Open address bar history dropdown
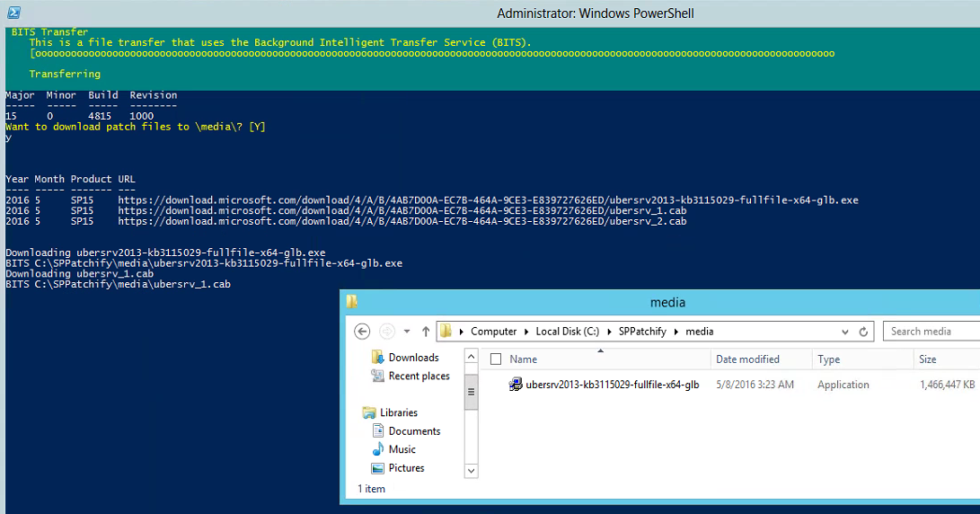Screen dimensions: 980x514 845,332
